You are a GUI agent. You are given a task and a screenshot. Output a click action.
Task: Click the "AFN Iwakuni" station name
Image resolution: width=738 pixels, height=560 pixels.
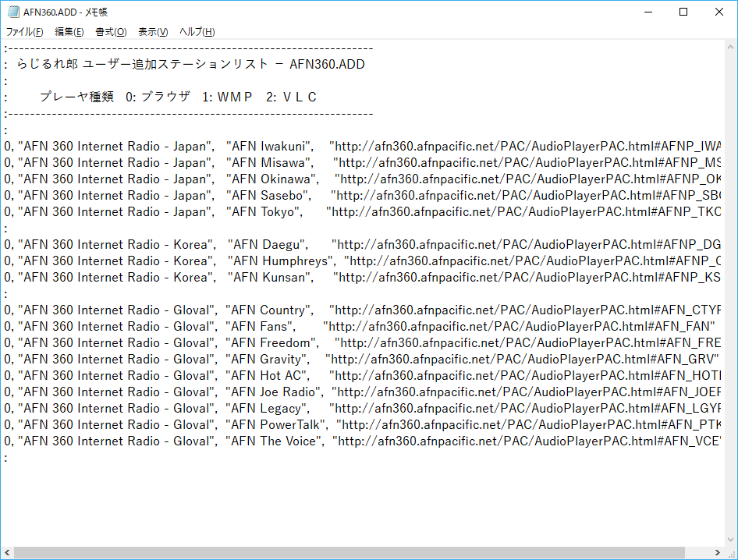coord(270,147)
